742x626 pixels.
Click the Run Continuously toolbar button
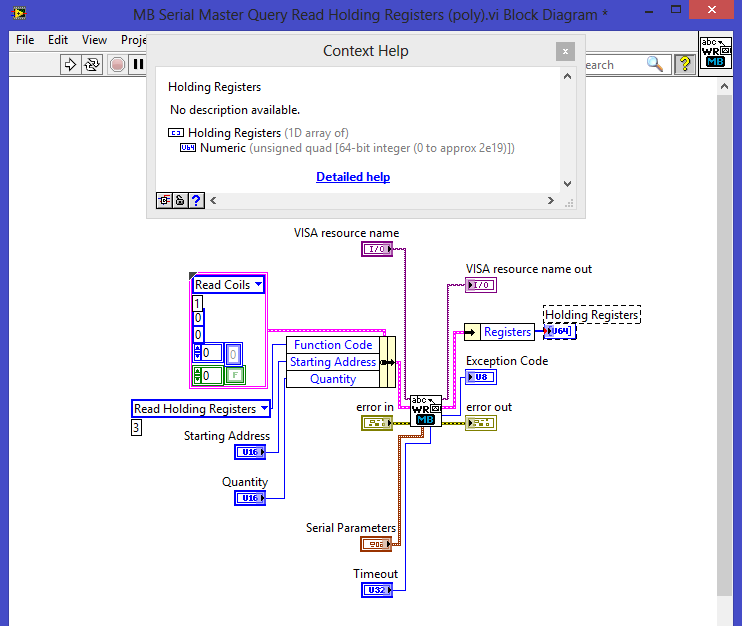[92, 65]
